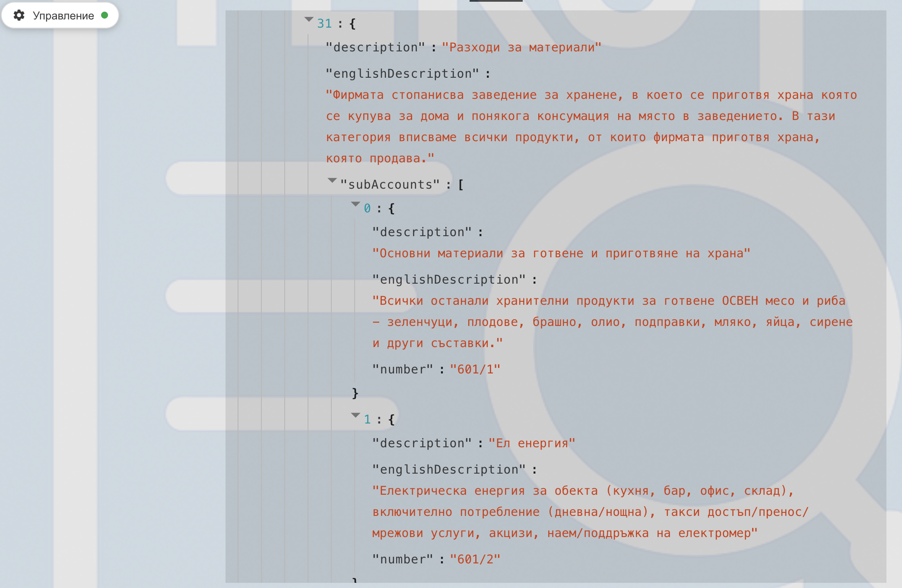Image resolution: width=902 pixels, height=588 pixels.
Task: Click the green status dot
Action: click(105, 15)
